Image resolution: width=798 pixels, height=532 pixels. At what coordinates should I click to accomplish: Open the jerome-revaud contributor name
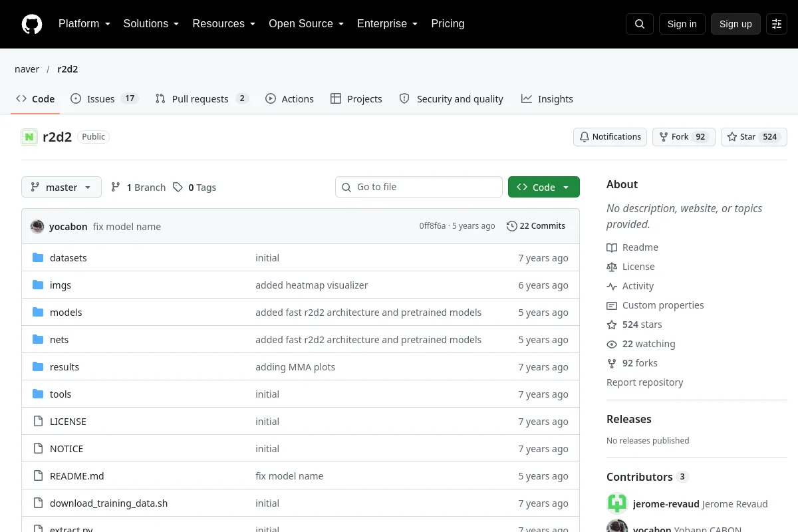click(666, 503)
